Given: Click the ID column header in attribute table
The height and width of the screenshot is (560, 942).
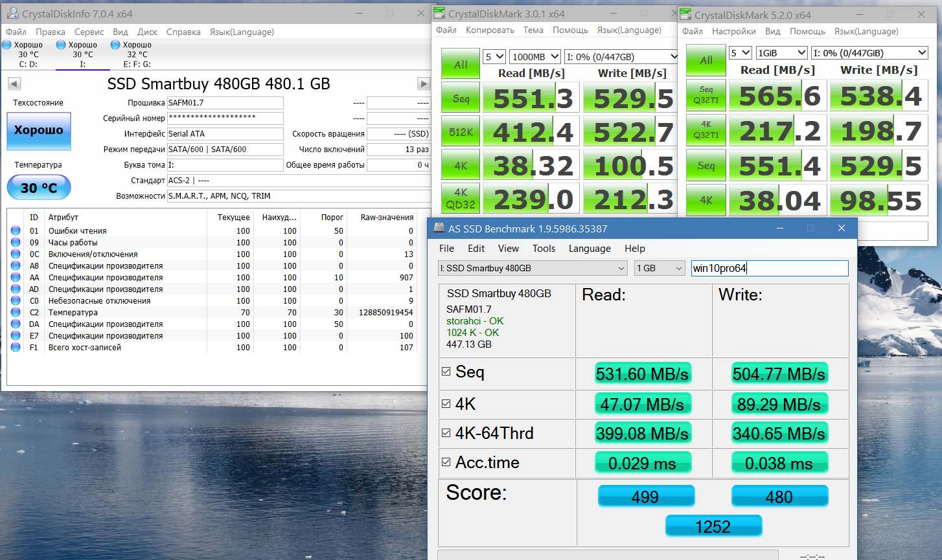Looking at the screenshot, I should (x=34, y=218).
